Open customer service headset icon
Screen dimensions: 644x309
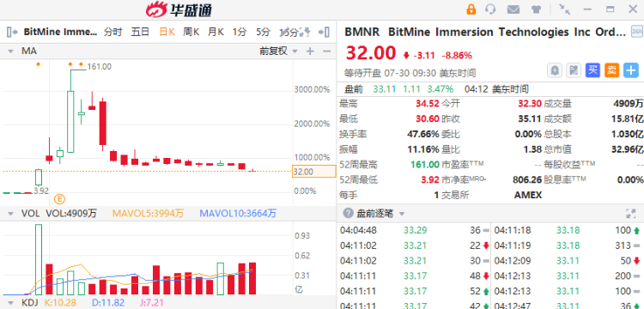[490, 9]
